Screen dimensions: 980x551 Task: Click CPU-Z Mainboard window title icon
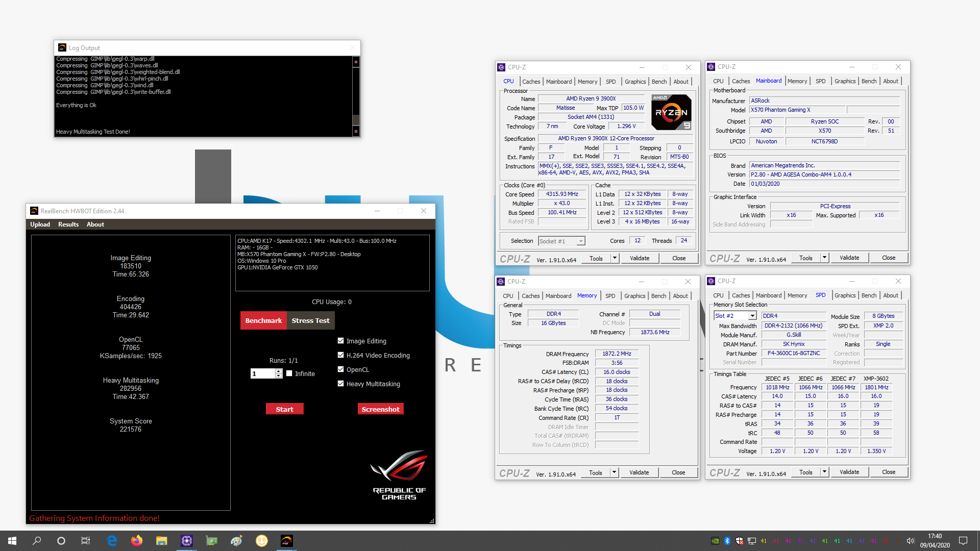click(x=711, y=67)
